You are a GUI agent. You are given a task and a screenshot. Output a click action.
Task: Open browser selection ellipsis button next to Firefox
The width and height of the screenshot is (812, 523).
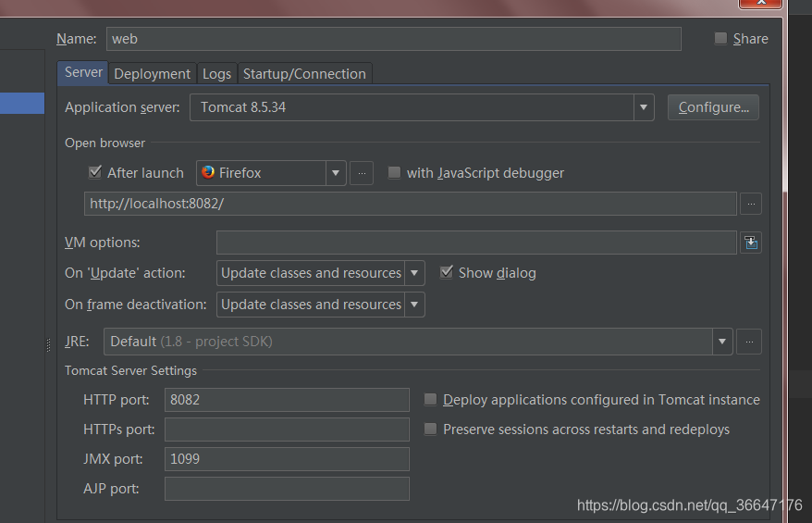click(362, 173)
